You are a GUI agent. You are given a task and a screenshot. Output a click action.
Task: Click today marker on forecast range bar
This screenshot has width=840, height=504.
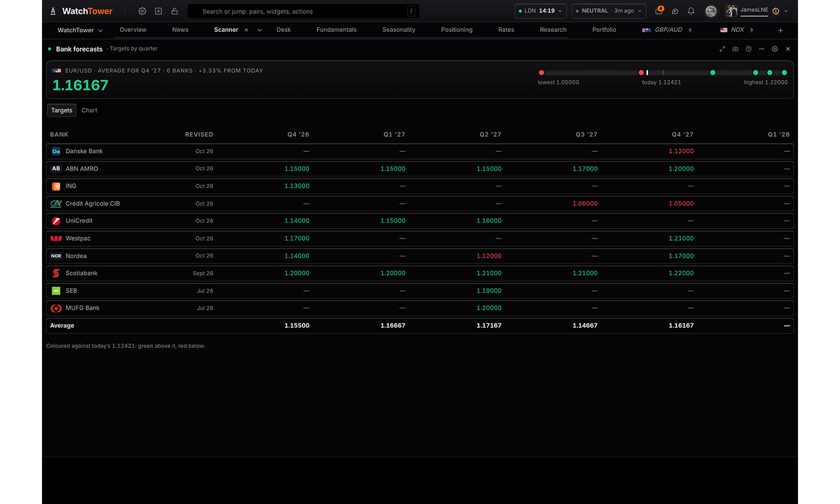click(647, 73)
